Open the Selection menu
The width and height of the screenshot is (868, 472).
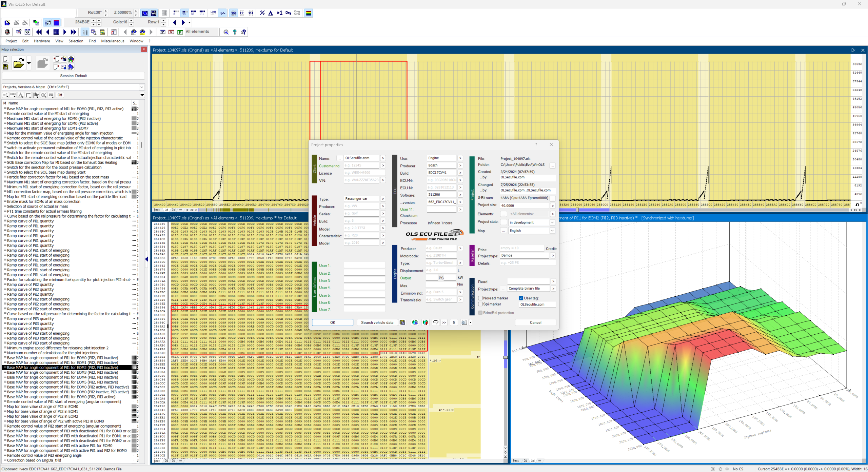76,41
